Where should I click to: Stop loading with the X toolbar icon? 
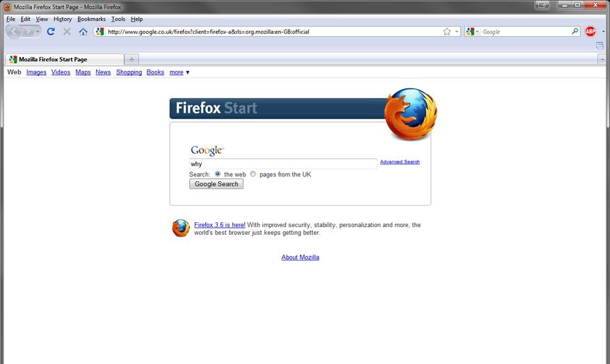(x=67, y=31)
